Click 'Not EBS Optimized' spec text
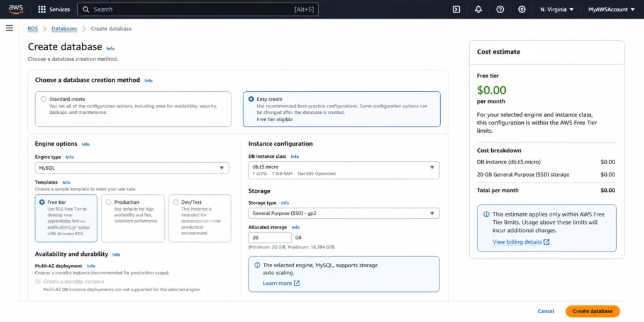Viewport: 644px width, 322px height. (x=316, y=174)
